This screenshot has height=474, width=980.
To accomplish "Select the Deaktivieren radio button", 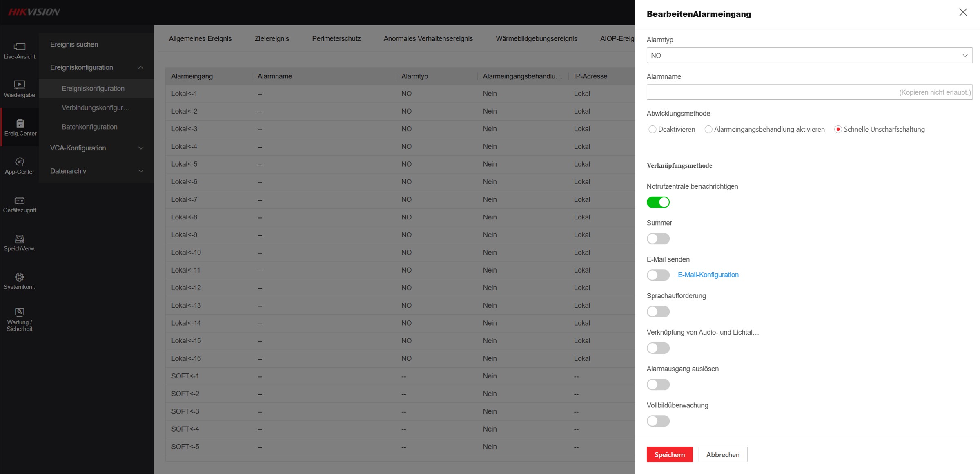I will (653, 130).
